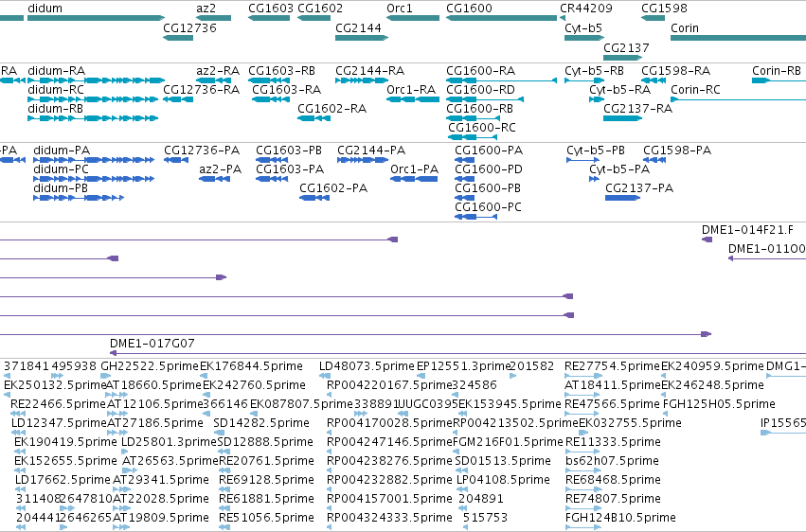Click the SD14282.5prime EST label

tap(261, 423)
